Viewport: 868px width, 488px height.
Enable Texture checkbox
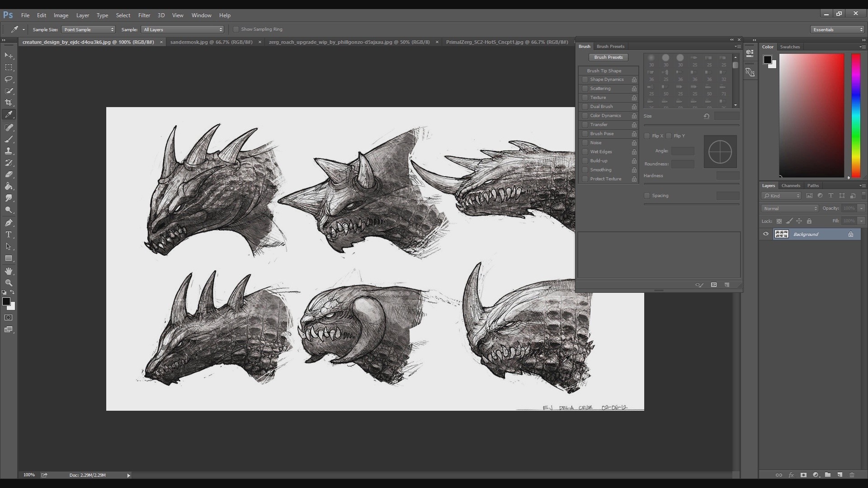point(585,98)
